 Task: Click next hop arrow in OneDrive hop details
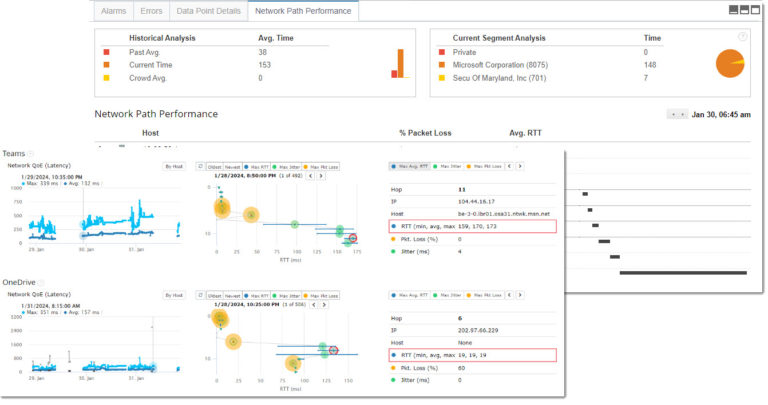pyautogui.click(x=520, y=295)
